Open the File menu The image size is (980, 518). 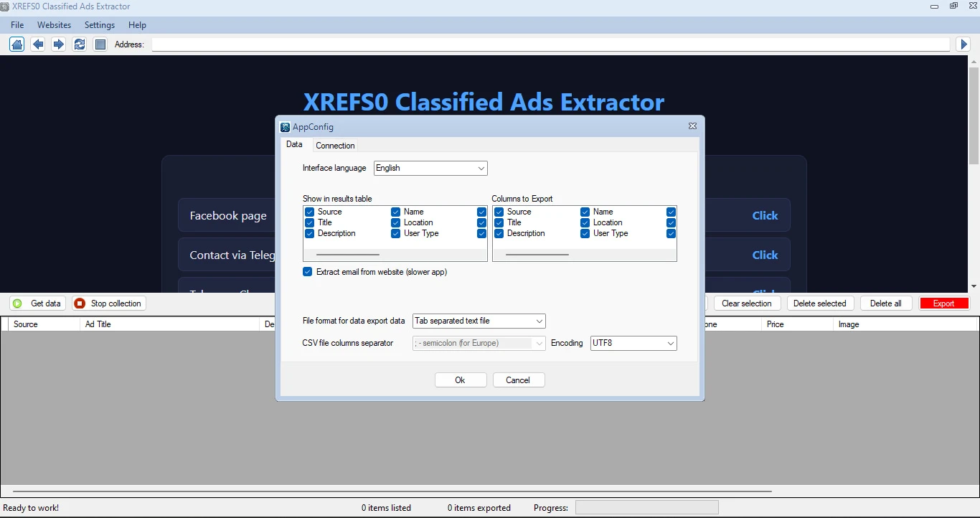(x=17, y=25)
